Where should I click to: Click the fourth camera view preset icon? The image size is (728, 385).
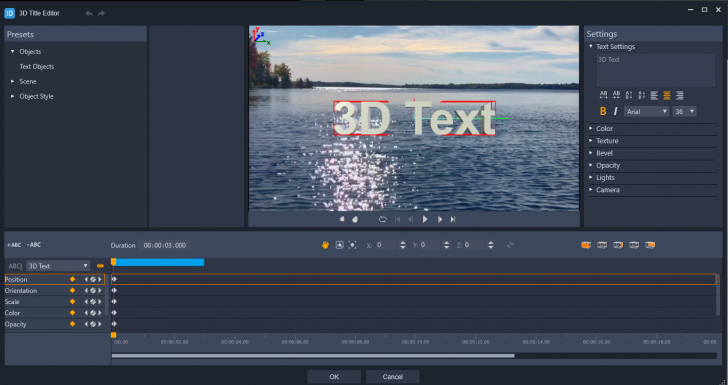pos(634,245)
